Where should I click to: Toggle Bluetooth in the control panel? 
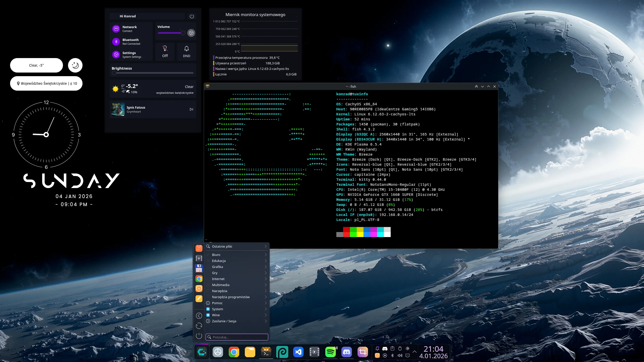(116, 41)
